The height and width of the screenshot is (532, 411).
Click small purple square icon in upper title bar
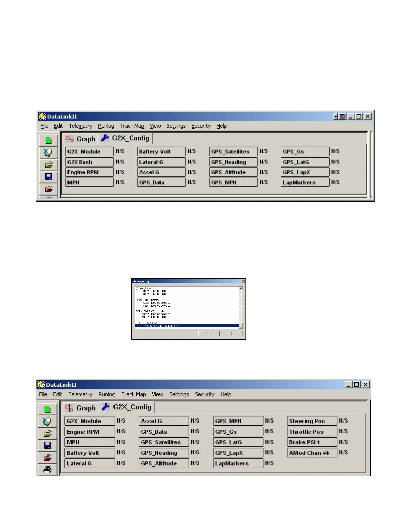[342, 116]
